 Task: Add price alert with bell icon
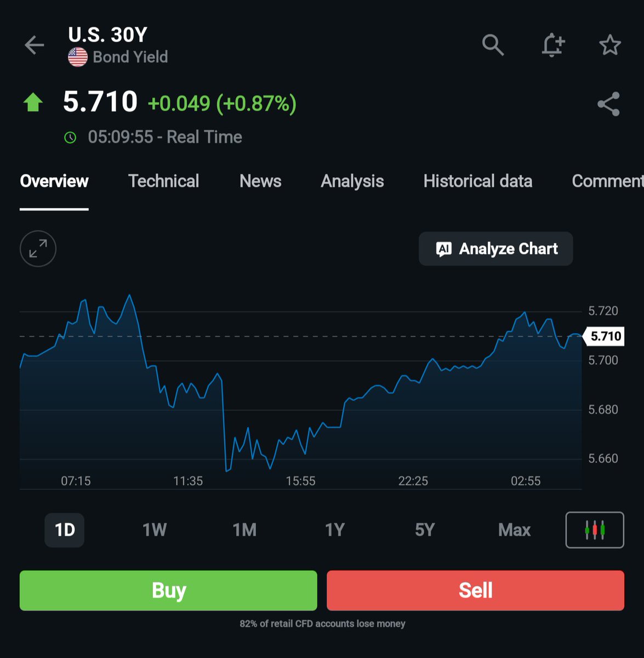pos(552,45)
